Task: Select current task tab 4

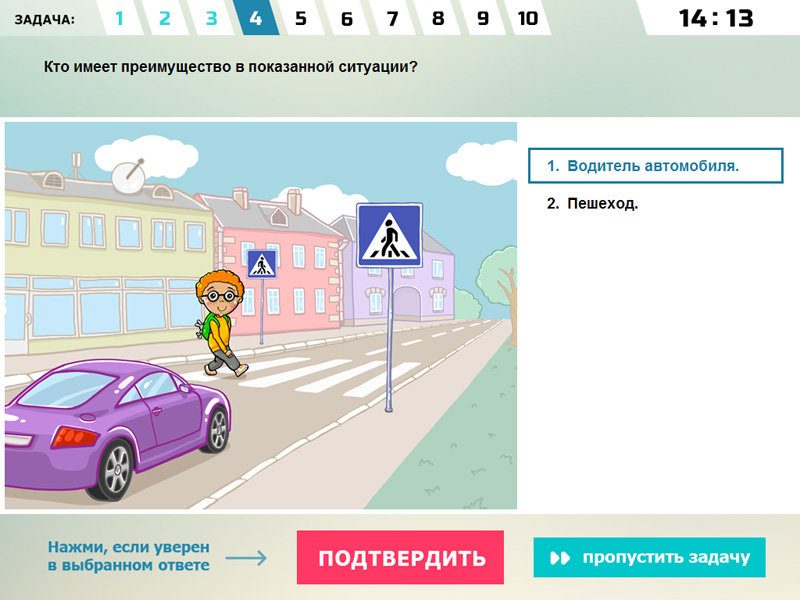Action: pyautogui.click(x=256, y=18)
